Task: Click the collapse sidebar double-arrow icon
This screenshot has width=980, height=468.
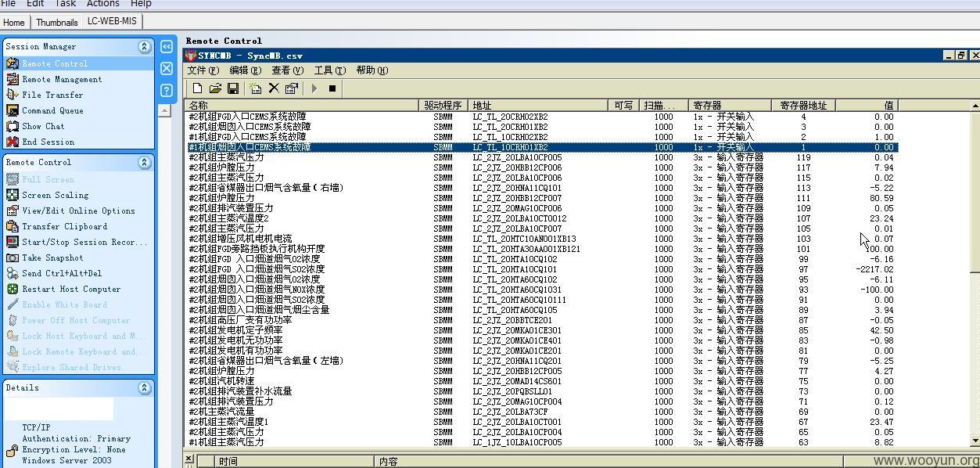Action: tap(167, 47)
